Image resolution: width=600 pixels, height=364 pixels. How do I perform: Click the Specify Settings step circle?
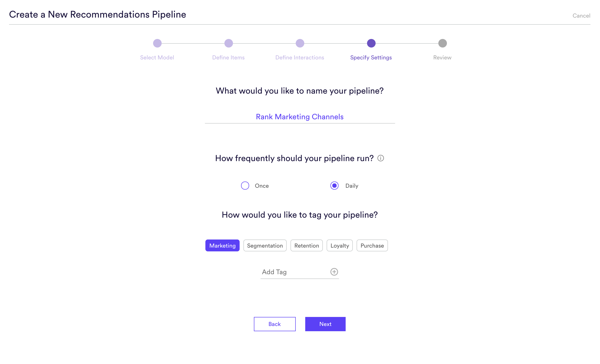tap(371, 43)
